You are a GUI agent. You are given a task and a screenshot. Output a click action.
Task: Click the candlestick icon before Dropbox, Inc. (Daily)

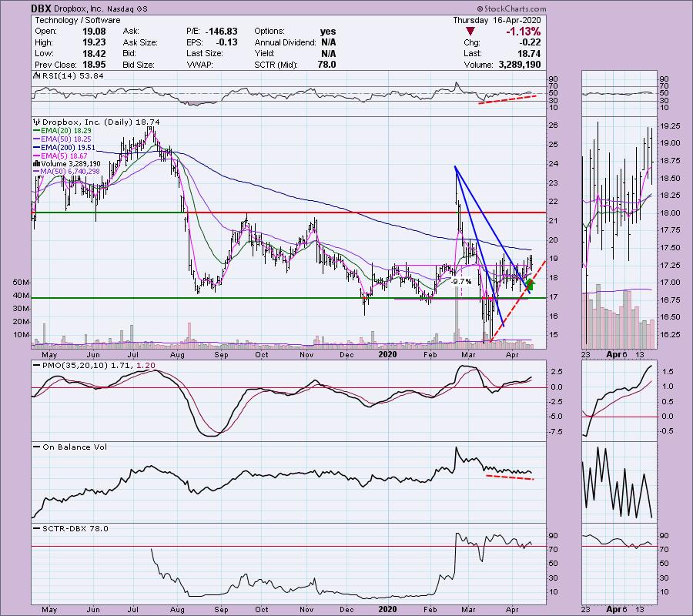click(36, 122)
